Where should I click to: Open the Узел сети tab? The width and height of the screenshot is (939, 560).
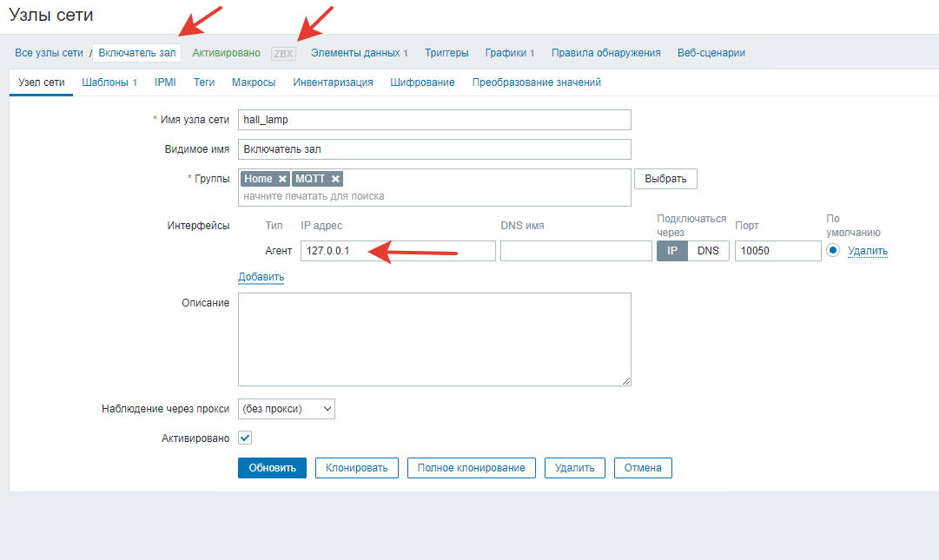42,82
